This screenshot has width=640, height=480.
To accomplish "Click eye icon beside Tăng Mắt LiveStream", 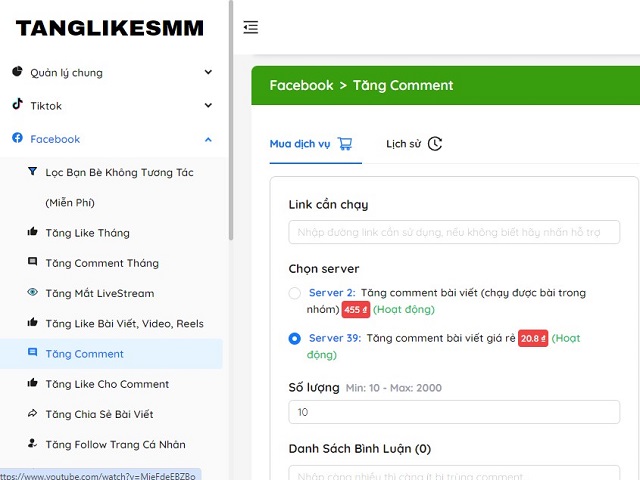I will (32, 292).
